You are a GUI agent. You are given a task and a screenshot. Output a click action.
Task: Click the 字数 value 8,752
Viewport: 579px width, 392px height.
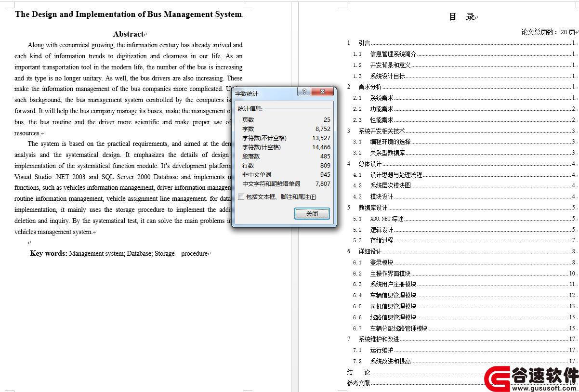(x=323, y=129)
